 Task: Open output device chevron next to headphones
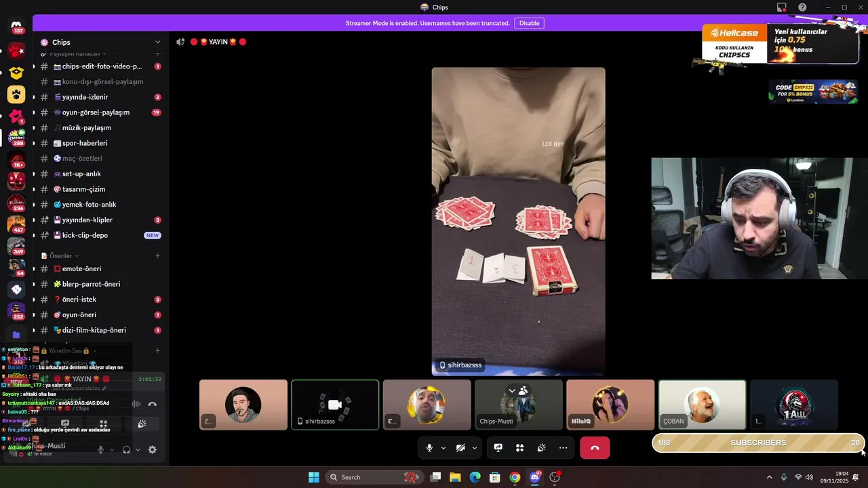pyautogui.click(x=138, y=449)
